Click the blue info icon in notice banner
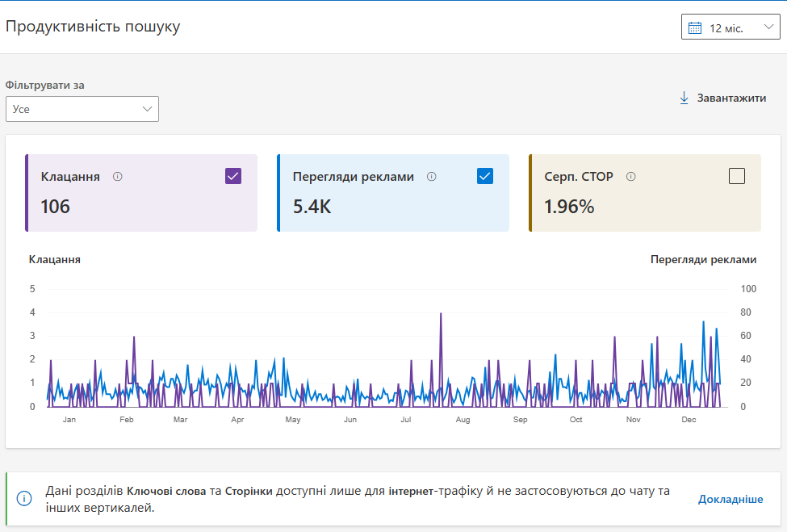This screenshot has height=532, width=787. 24,499
